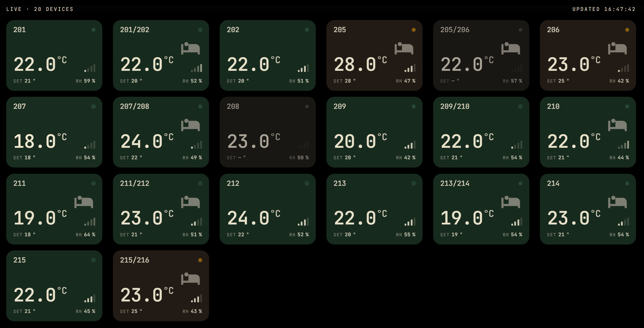
Task: Click SET 19 ° on card 213/214
Action: pos(451,234)
